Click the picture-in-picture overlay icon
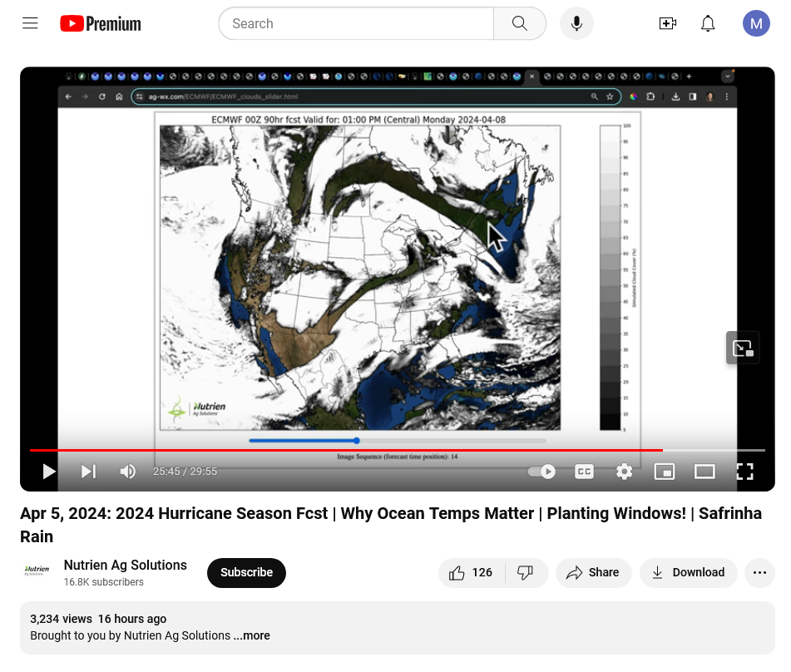The height and width of the screenshot is (672, 791). click(x=743, y=348)
